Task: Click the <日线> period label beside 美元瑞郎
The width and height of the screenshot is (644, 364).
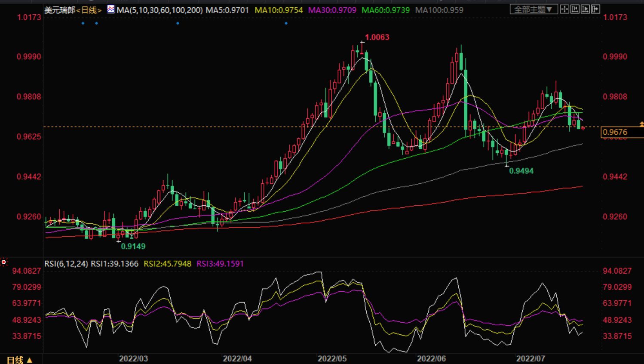Action: coord(89,10)
